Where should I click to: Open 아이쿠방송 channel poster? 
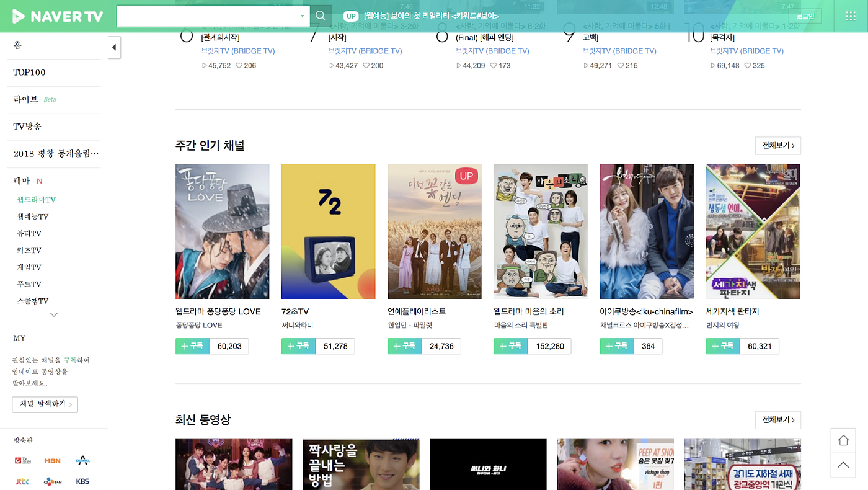pyautogui.click(x=647, y=231)
